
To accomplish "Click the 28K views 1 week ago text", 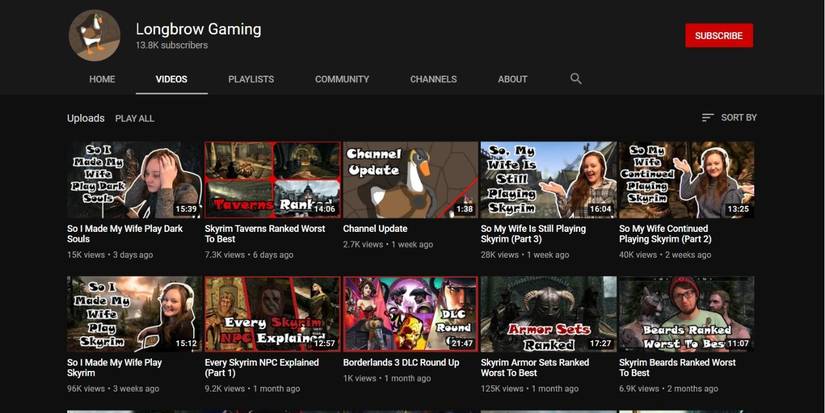I will [x=525, y=255].
